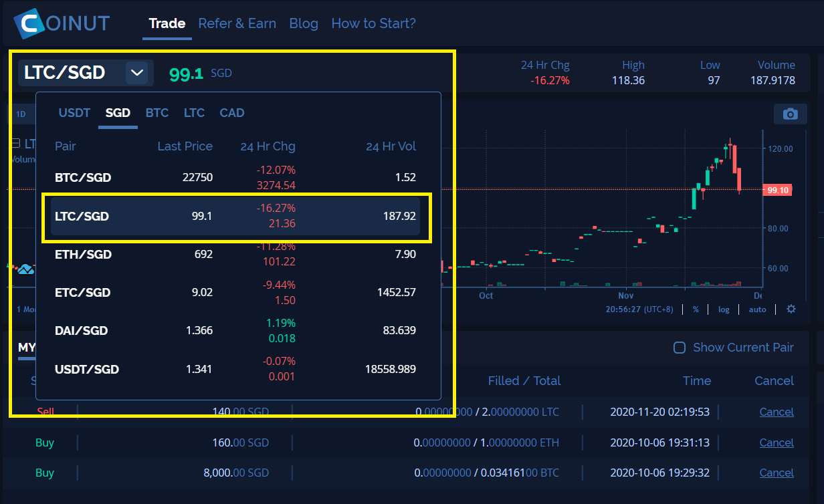The width and height of the screenshot is (824, 504).
Task: Open the How to Start? guide
Action: pyautogui.click(x=374, y=23)
